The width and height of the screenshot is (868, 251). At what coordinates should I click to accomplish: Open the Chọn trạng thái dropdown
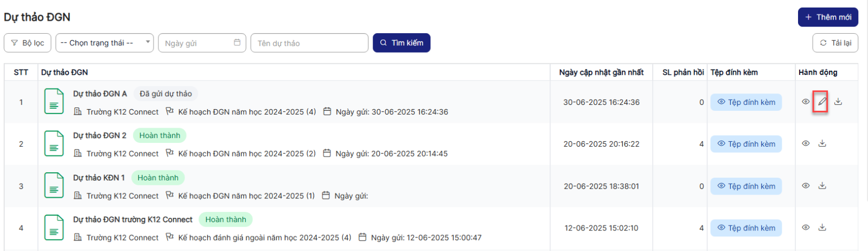105,43
